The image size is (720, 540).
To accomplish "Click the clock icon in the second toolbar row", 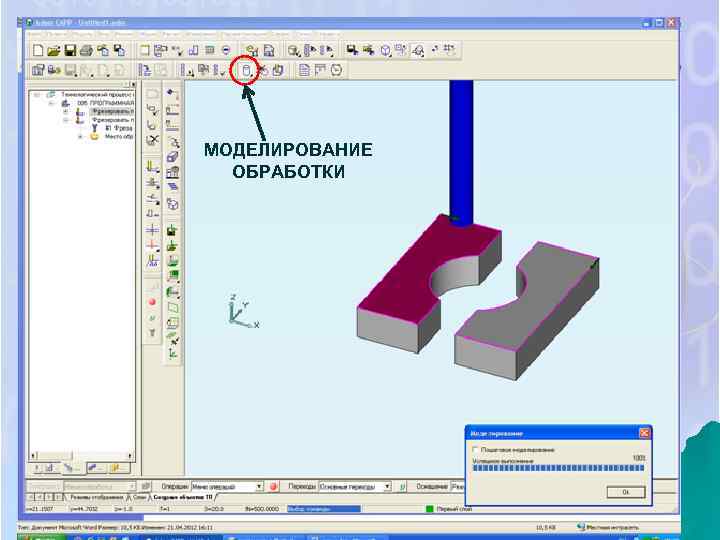I will click(x=337, y=70).
